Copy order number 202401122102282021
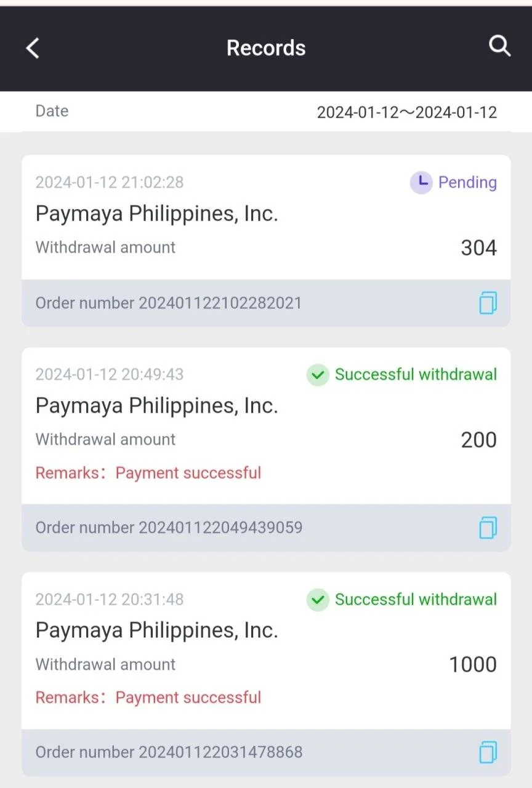The image size is (532, 788). point(488,303)
